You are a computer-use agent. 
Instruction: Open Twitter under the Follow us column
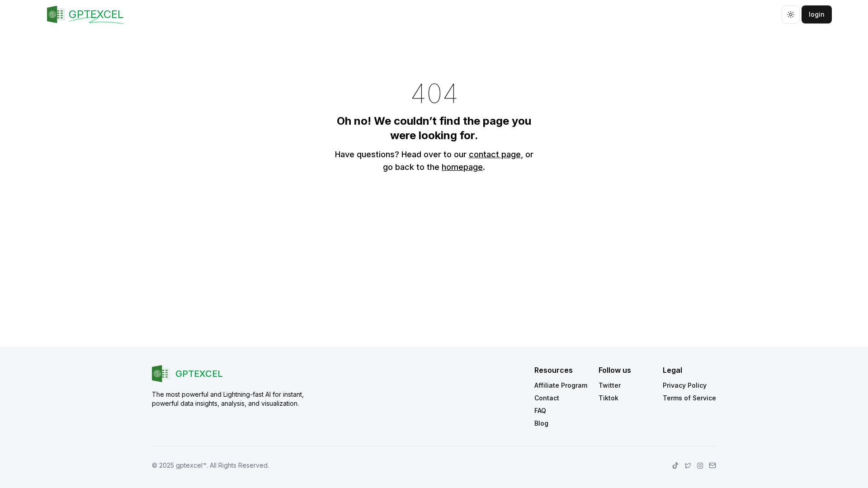pos(609,385)
